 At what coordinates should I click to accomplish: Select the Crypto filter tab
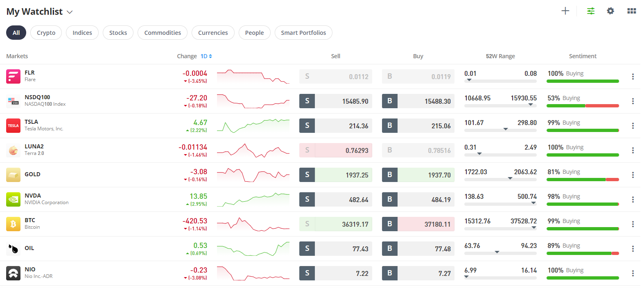click(46, 33)
